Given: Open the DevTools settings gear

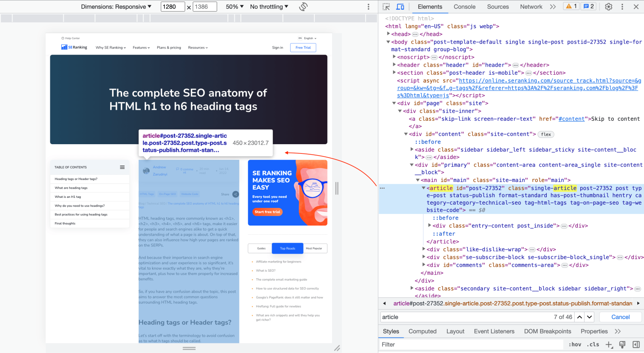Looking at the screenshot, I should 608,7.
